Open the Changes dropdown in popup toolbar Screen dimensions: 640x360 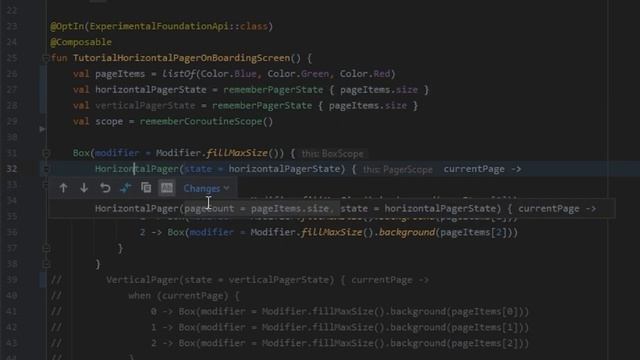click(206, 188)
